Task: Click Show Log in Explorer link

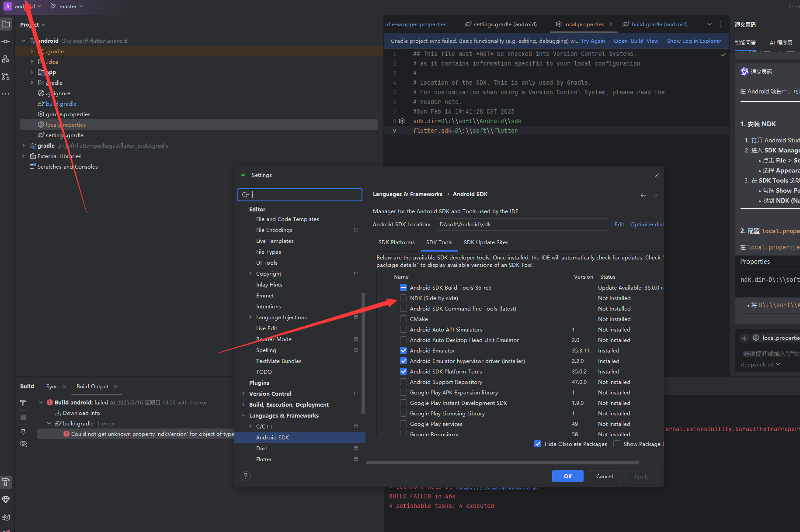Action: pos(694,41)
